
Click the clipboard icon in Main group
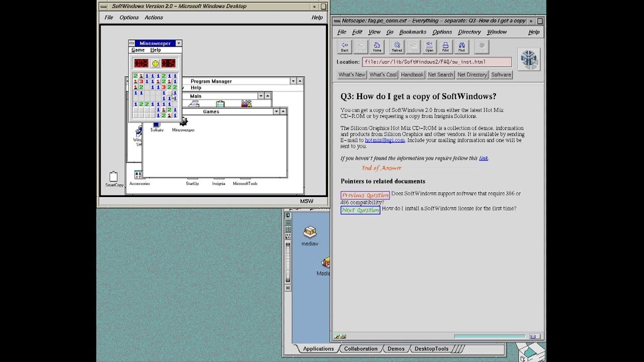tap(220, 104)
